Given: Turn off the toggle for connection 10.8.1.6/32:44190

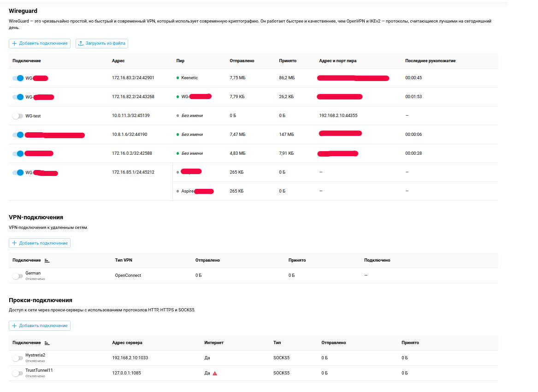Looking at the screenshot, I should (x=18, y=135).
